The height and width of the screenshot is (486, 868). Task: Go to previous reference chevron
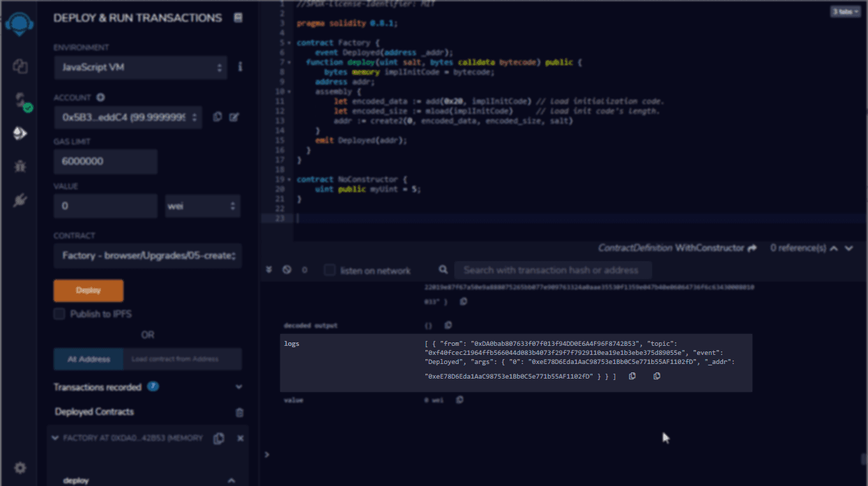point(835,248)
